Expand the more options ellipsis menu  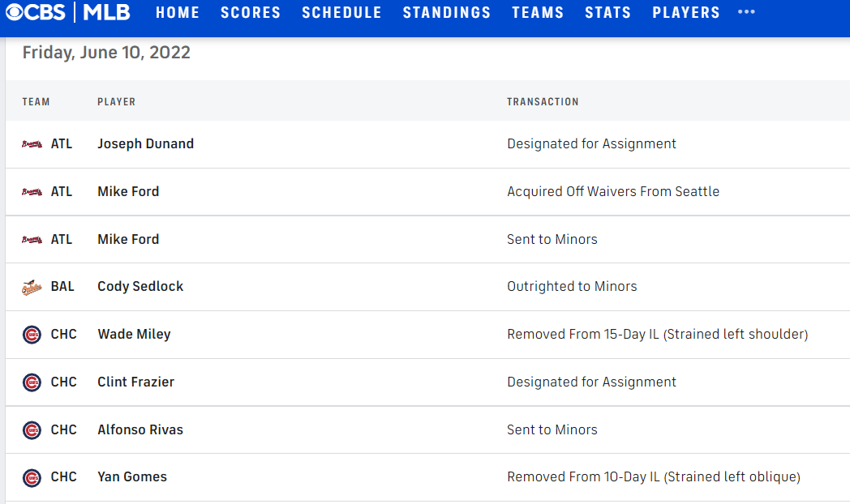746,12
